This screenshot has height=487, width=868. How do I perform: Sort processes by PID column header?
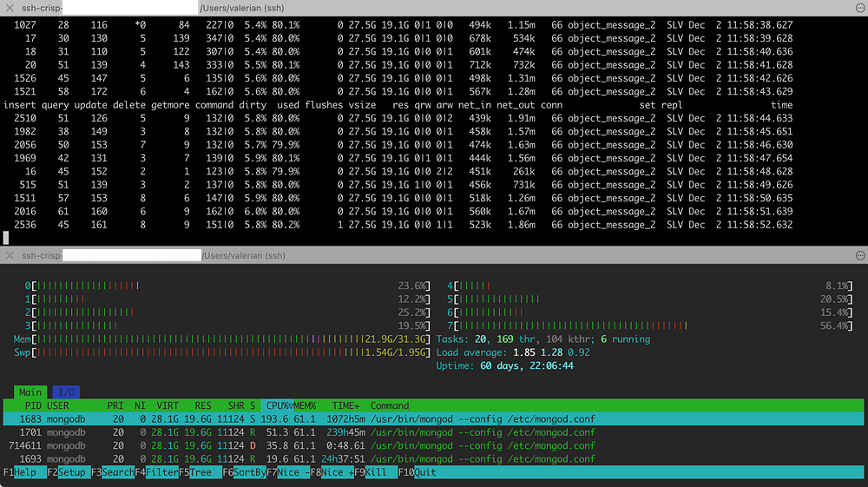click(33, 405)
